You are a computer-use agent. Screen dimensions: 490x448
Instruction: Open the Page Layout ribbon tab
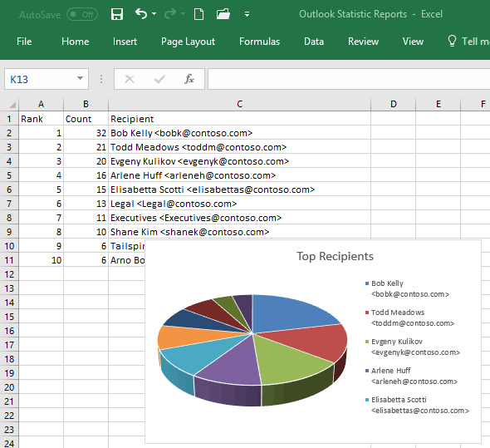coord(188,42)
